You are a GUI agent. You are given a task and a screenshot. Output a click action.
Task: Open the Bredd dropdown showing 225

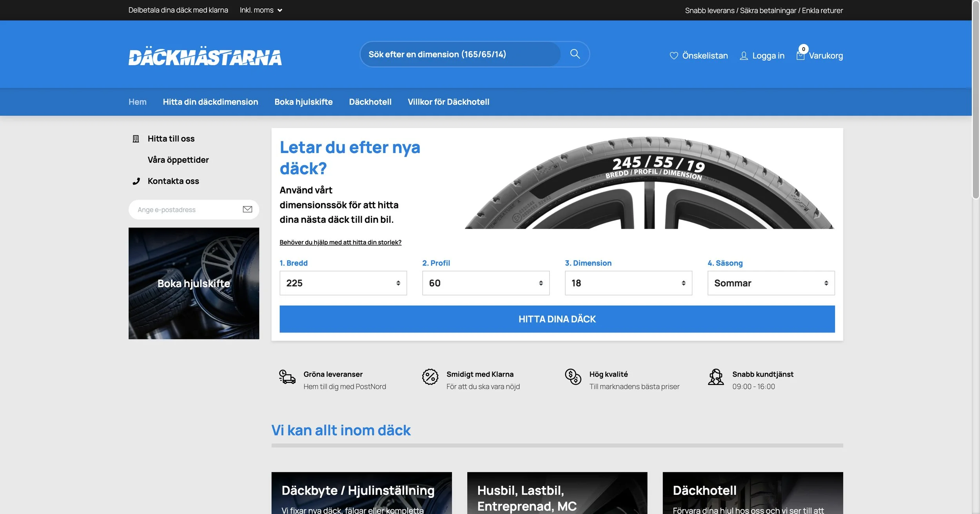pyautogui.click(x=343, y=283)
